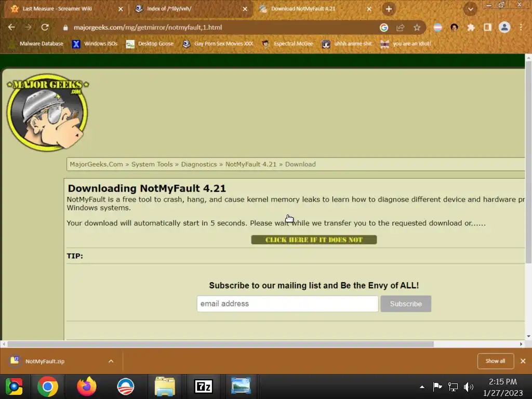
Task: Open the Espectral McGee bookmark
Action: point(288,44)
